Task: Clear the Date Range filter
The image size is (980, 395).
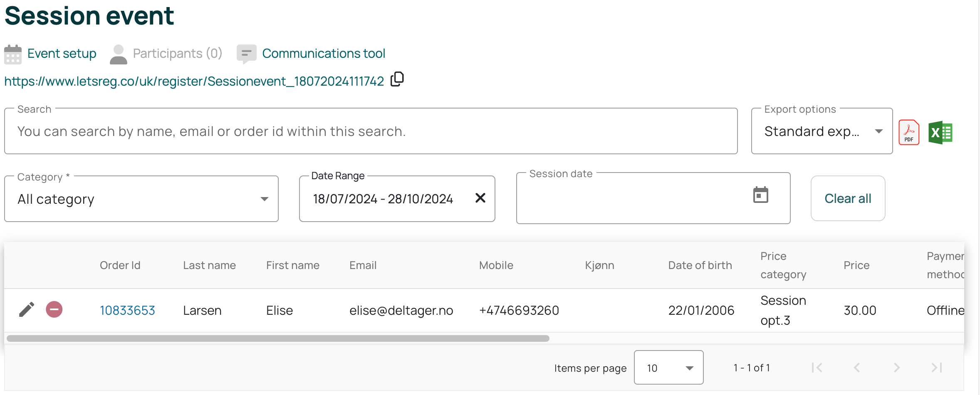Action: [x=480, y=198]
